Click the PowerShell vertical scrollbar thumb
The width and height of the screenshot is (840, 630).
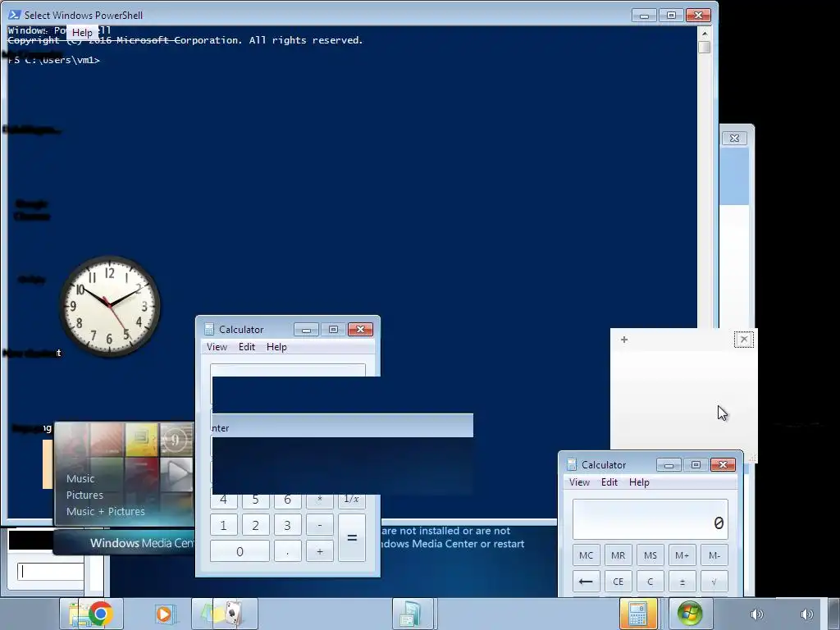705,47
